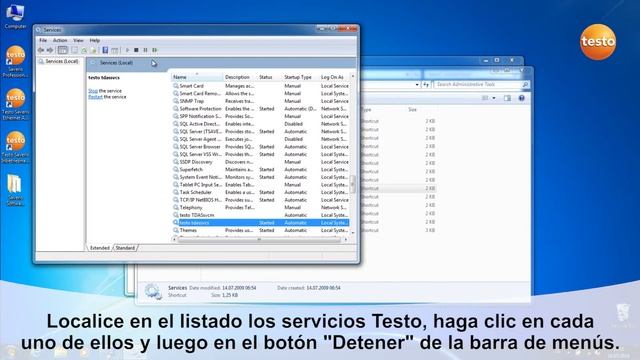Open the Saveris folder icon on desktop
This screenshot has width=640, height=360.
click(x=15, y=190)
